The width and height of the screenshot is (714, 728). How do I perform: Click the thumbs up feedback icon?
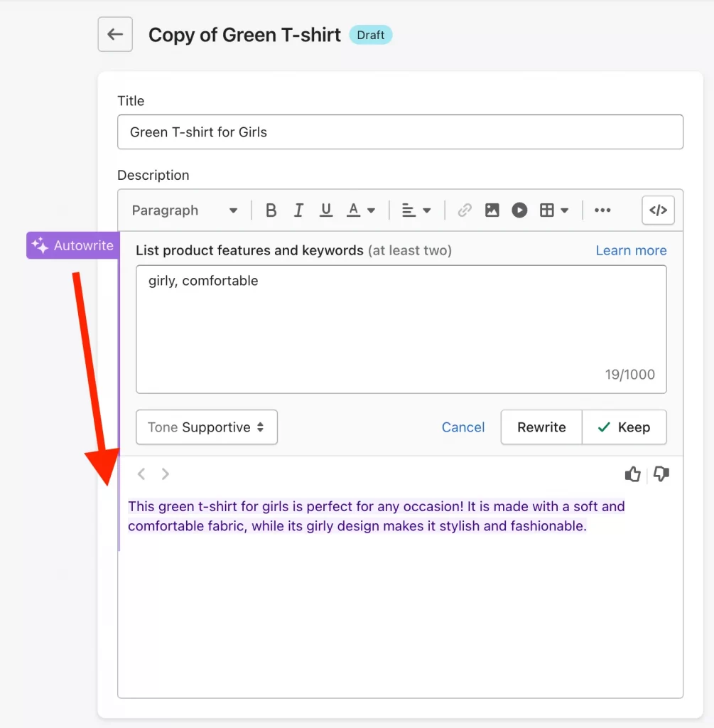(632, 474)
